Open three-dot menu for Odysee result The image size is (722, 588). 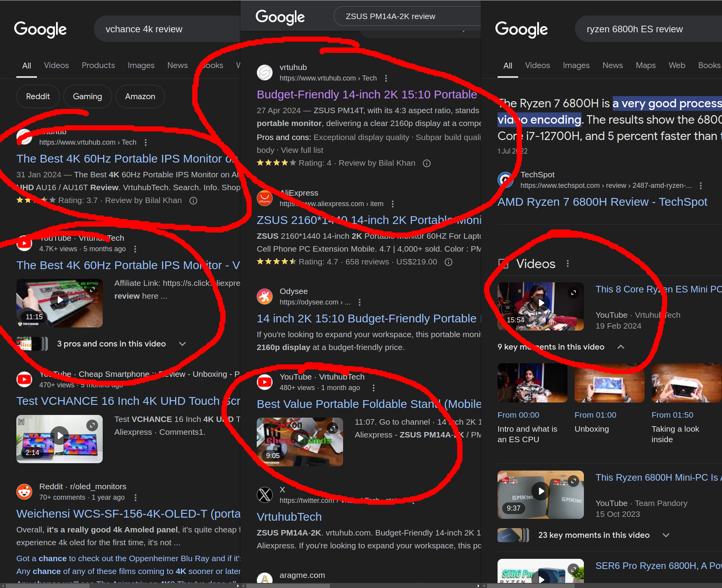[x=359, y=302]
